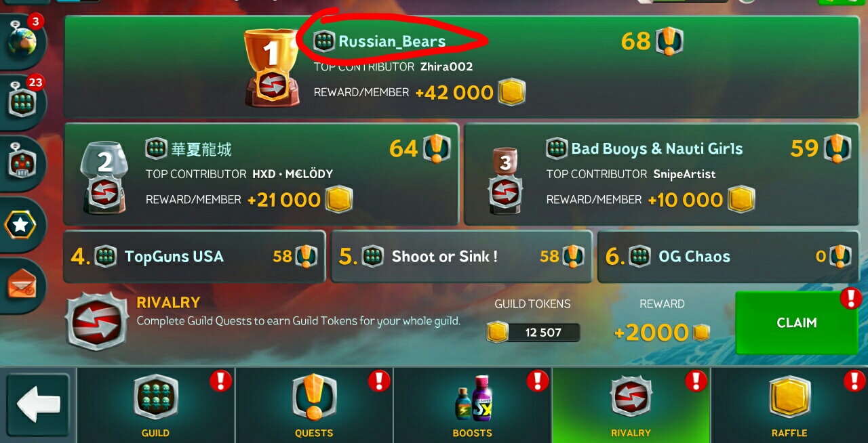
Task: Tap the star hexagon sidebar icon
Action: [21, 225]
